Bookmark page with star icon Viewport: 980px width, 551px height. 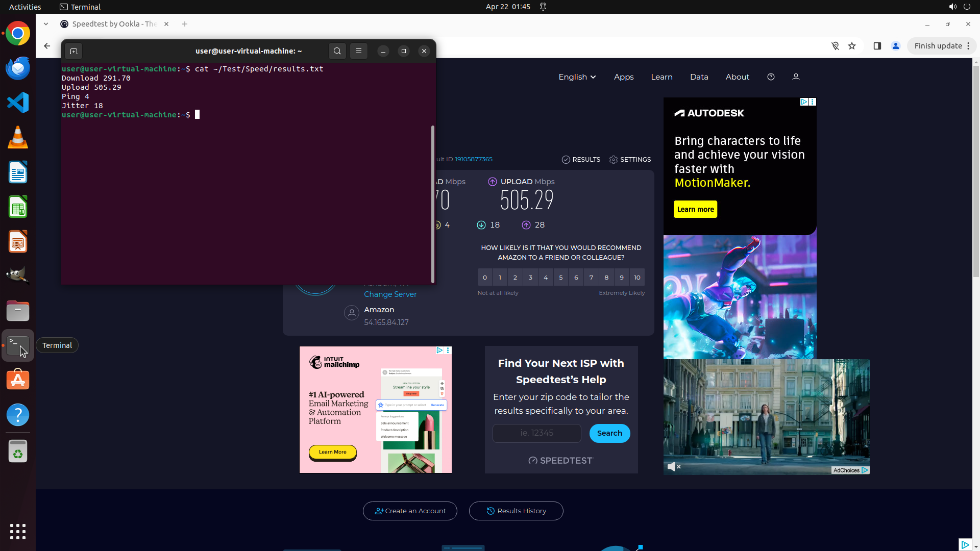point(852,46)
